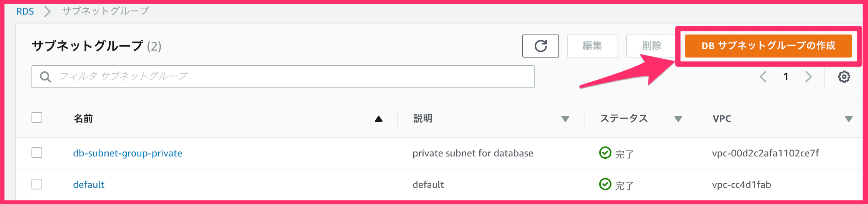
Task: Click status icon for default row
Action: tap(605, 184)
